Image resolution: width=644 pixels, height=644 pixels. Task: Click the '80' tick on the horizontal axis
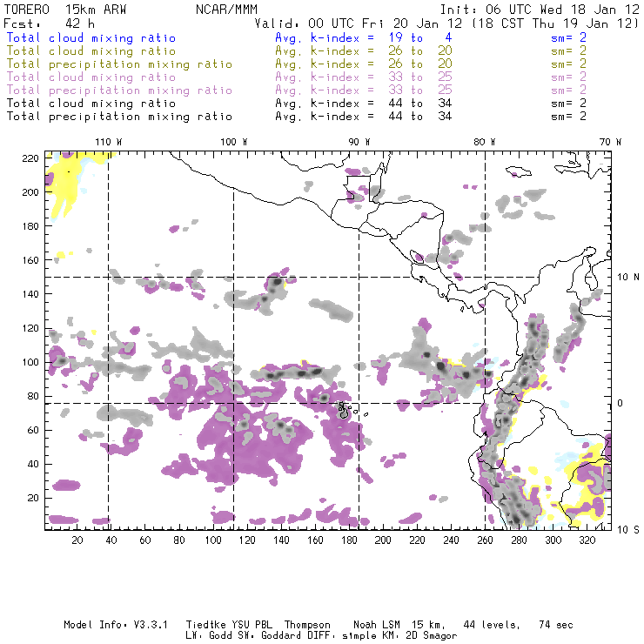(x=179, y=540)
